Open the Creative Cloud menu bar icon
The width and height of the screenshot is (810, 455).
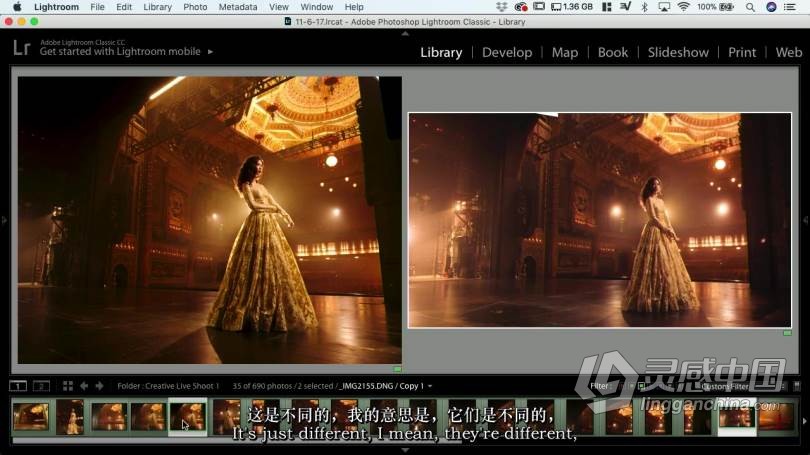[x=521, y=7]
